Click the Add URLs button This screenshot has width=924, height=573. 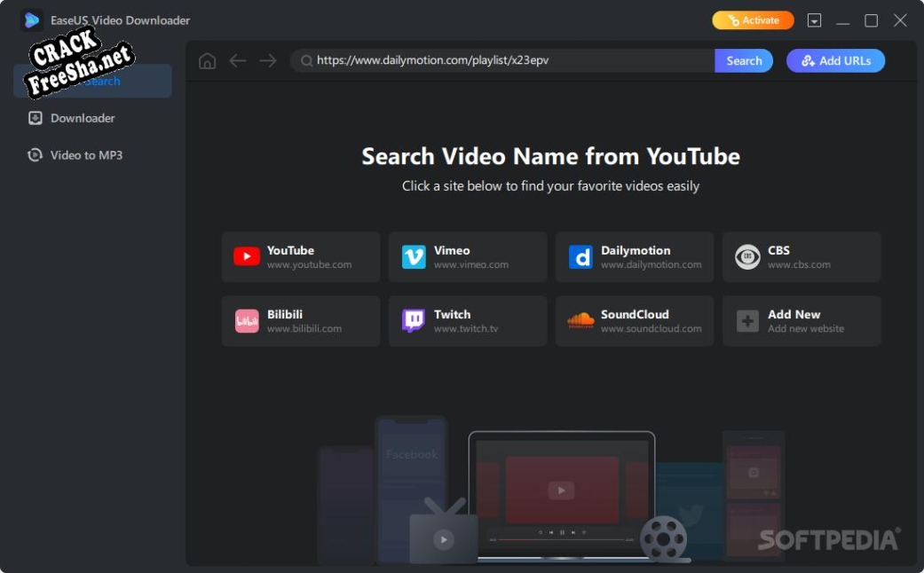pos(835,61)
